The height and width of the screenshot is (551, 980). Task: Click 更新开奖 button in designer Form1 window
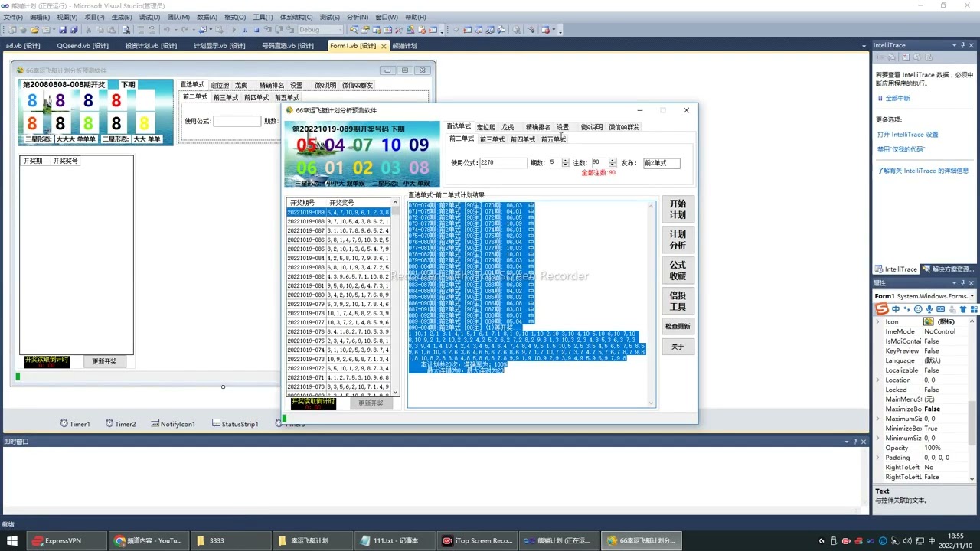pos(104,361)
